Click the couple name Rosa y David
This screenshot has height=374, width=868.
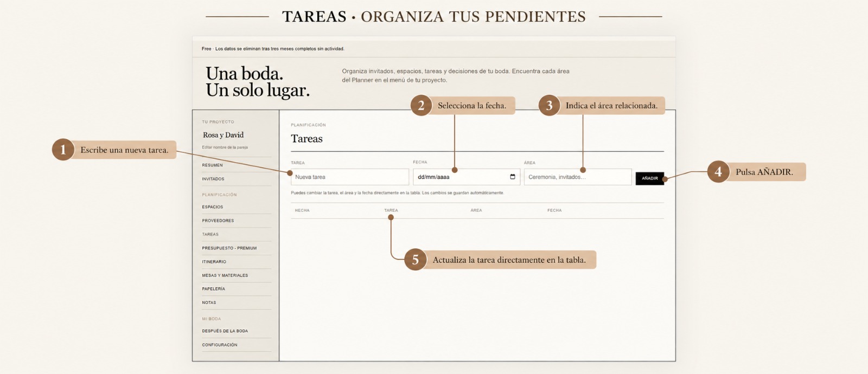pyautogui.click(x=224, y=135)
